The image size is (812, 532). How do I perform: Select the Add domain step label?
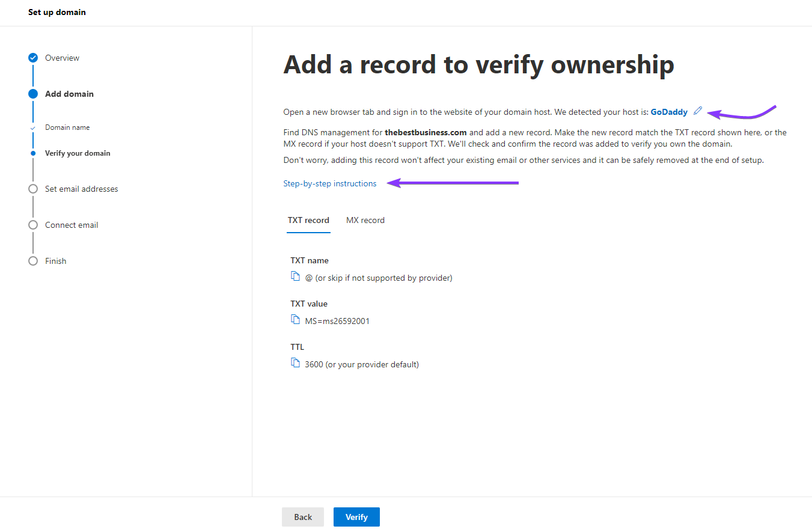click(69, 94)
